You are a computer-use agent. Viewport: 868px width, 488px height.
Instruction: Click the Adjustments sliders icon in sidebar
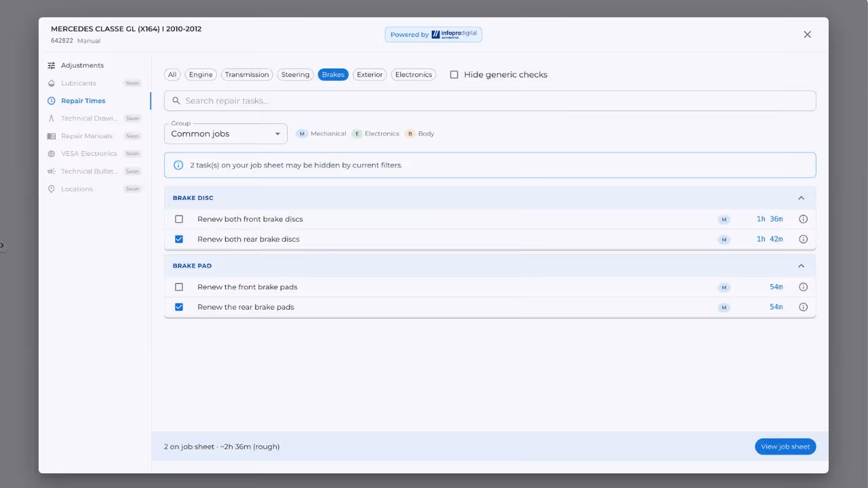click(x=52, y=66)
